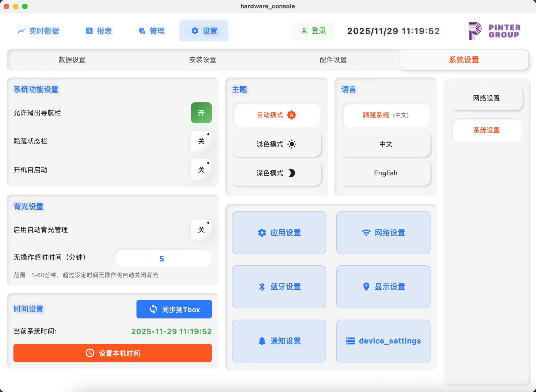Click the timeout minutes input field
The width and height of the screenshot is (536, 392).
point(162,258)
